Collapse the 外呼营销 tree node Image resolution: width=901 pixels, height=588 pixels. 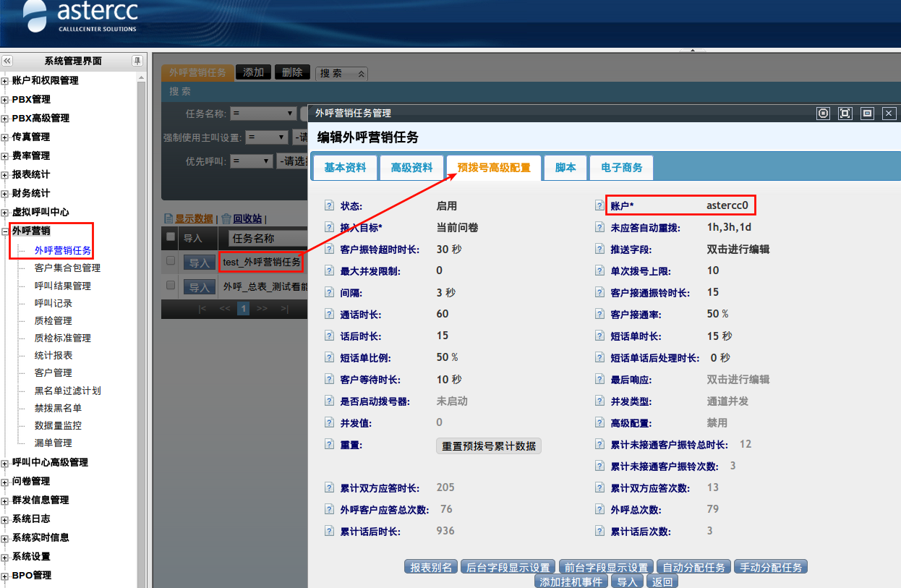(x=5, y=231)
